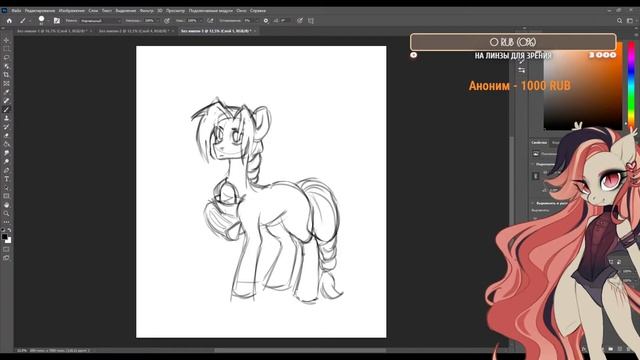This screenshot has height=360, width=640.
Task: Change the screen mode icon
Action: 6,258
